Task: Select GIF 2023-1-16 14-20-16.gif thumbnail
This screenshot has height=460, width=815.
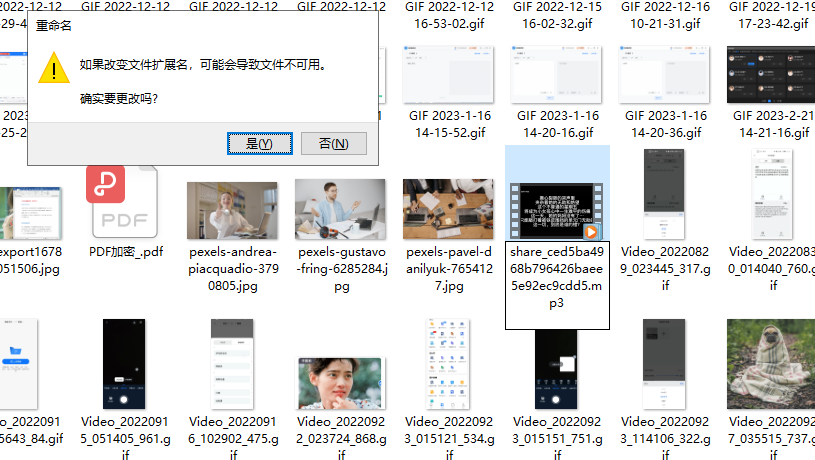Action: coord(556,74)
